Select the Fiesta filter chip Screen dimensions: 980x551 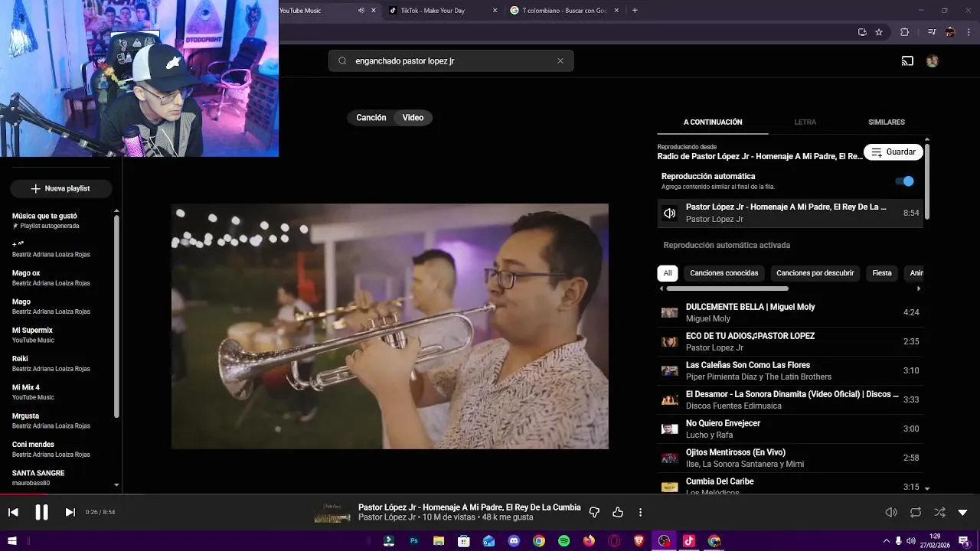882,273
